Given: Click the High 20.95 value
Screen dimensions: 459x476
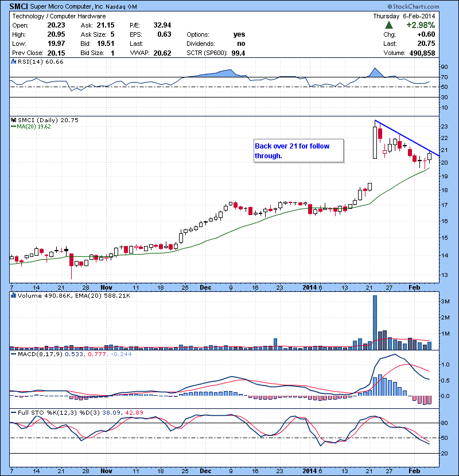Looking at the screenshot, I should coord(56,34).
